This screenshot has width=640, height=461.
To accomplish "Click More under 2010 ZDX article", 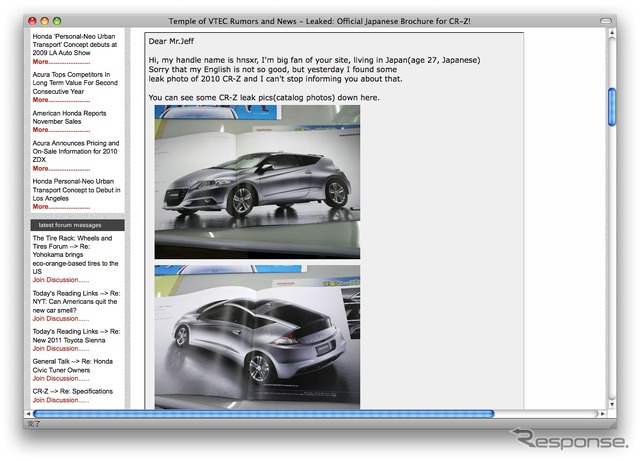I will pyautogui.click(x=61, y=168).
